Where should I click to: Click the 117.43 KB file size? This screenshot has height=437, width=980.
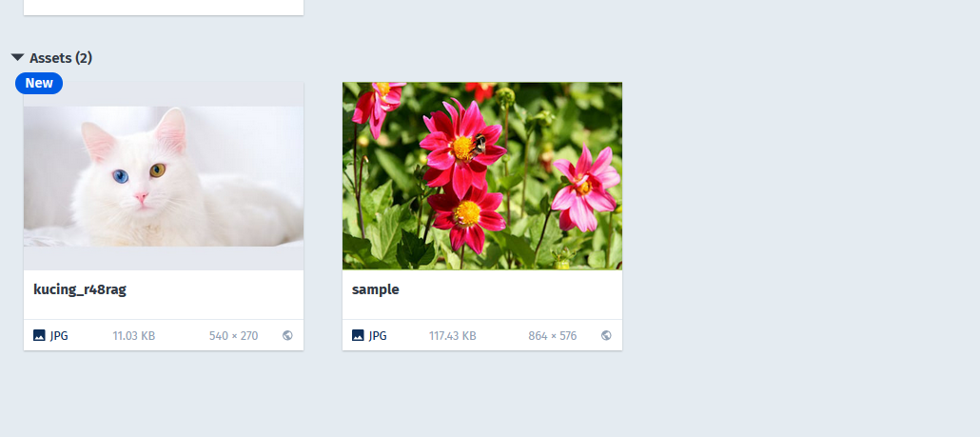click(x=453, y=336)
